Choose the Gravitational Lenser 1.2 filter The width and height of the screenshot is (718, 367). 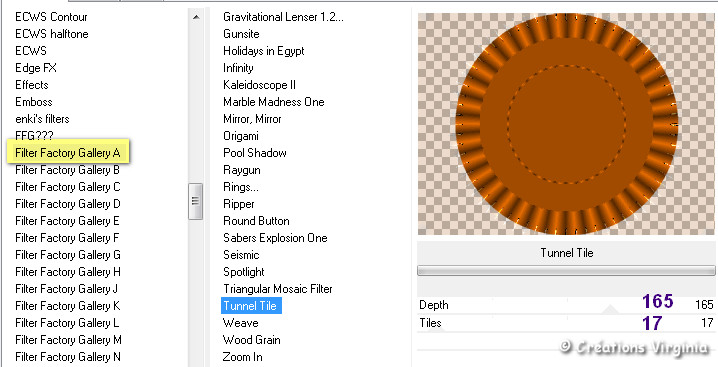(x=283, y=17)
